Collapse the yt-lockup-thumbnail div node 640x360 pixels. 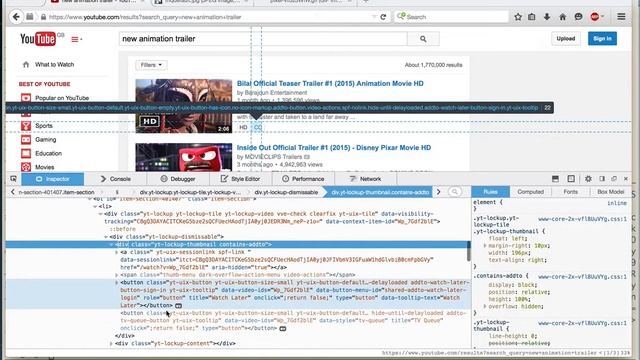point(111,244)
